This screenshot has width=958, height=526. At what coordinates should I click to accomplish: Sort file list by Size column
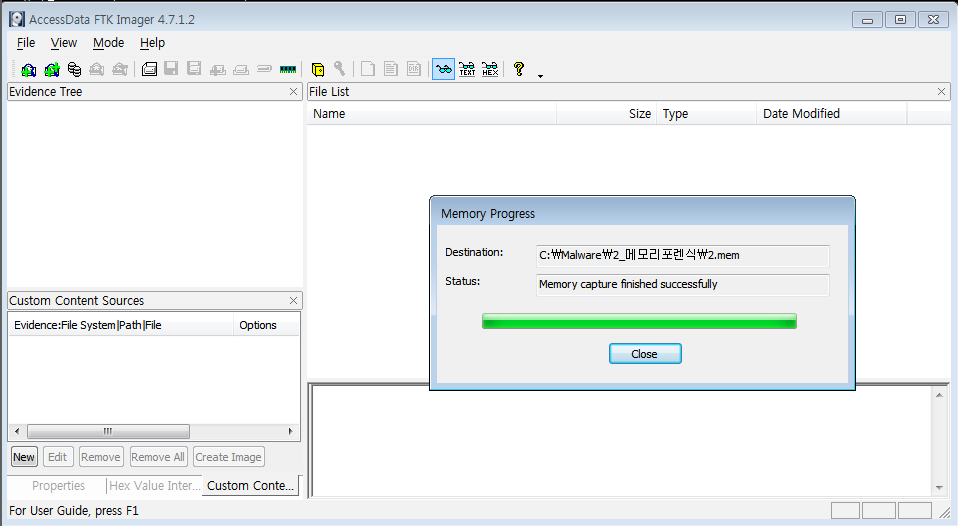click(606, 114)
